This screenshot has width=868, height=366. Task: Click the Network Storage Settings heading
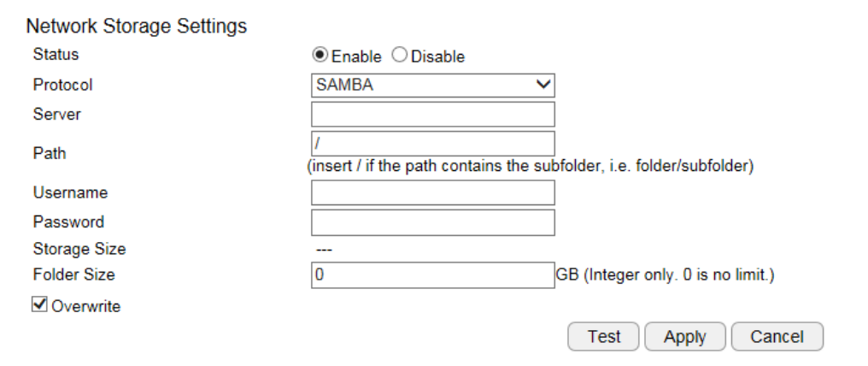137,27
